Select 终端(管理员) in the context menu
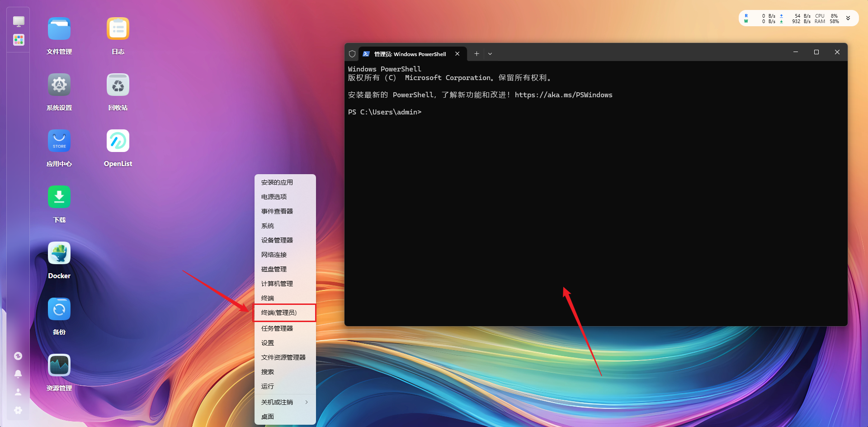 [285, 313]
